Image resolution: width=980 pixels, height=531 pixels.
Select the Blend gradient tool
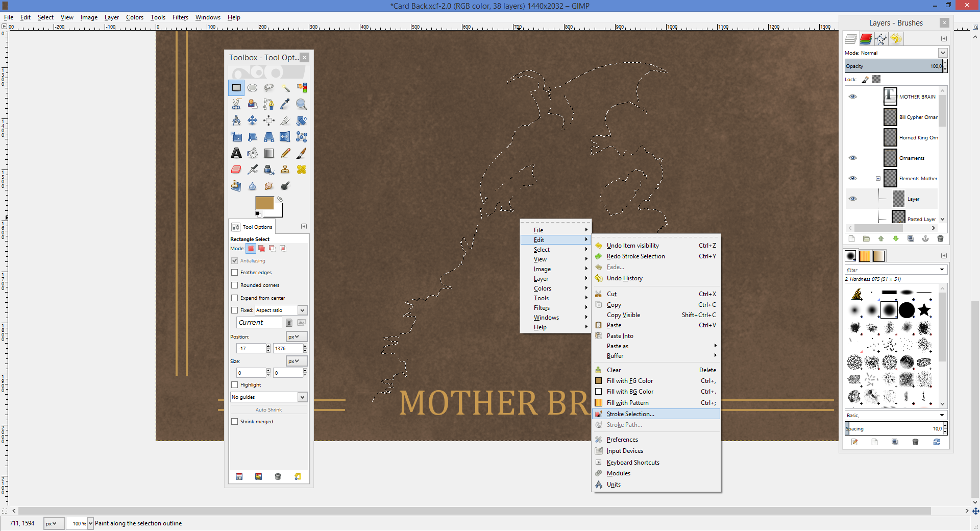pos(269,153)
